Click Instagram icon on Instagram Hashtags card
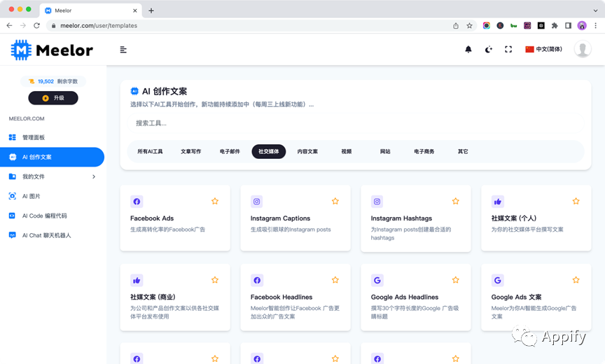605x364 pixels. 377,202
